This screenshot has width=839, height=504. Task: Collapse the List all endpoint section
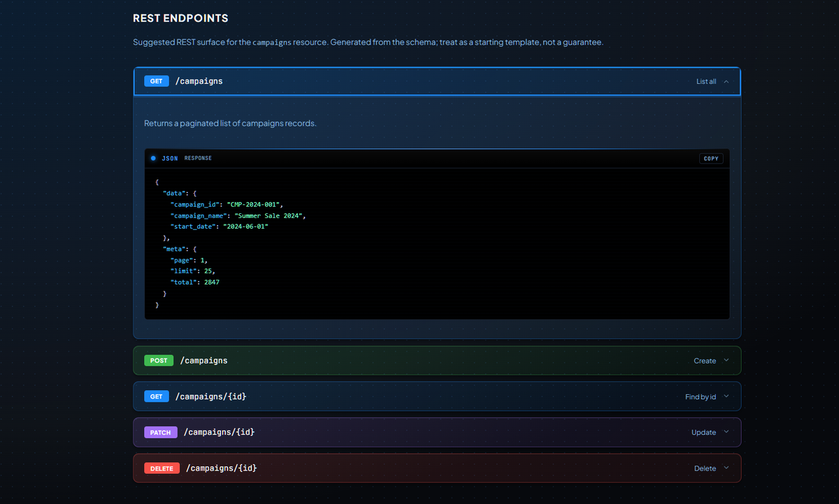(726, 81)
